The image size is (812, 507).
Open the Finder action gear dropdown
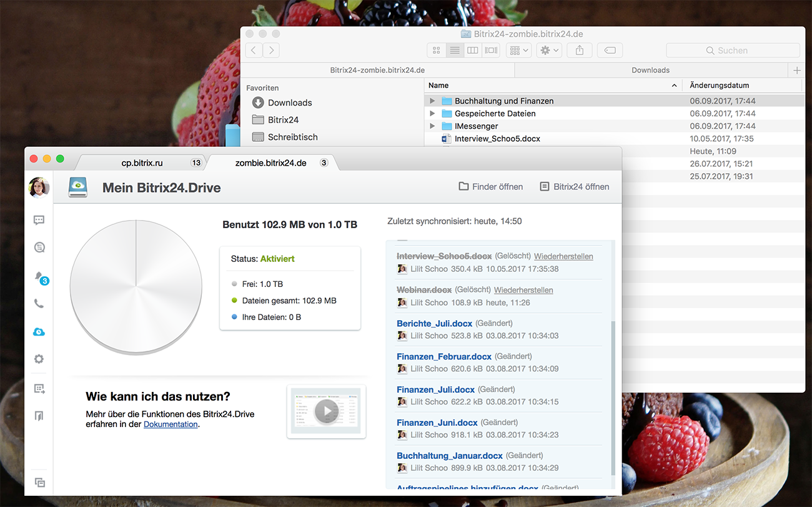pos(549,50)
